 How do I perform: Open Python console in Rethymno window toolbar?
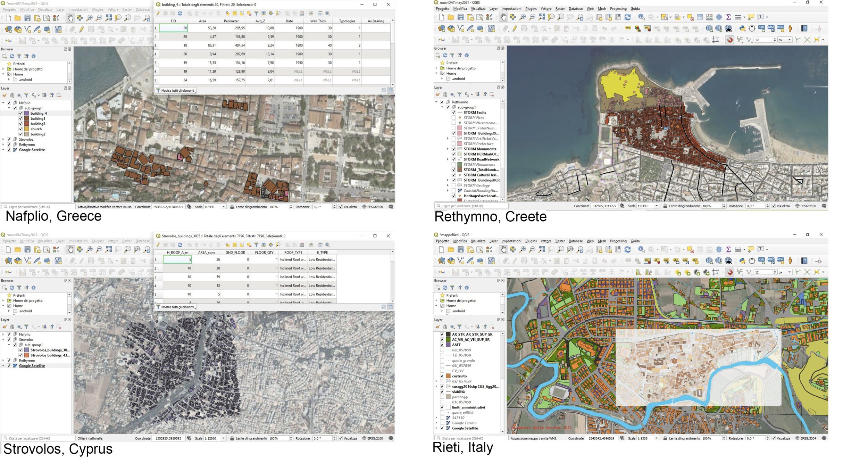click(742, 28)
